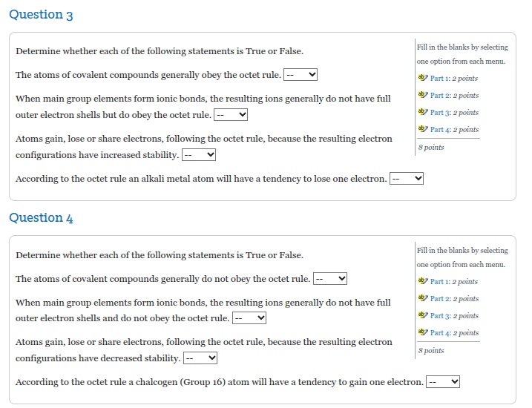Click the Question 4 Part 1 pencil icon

pyautogui.click(x=423, y=281)
